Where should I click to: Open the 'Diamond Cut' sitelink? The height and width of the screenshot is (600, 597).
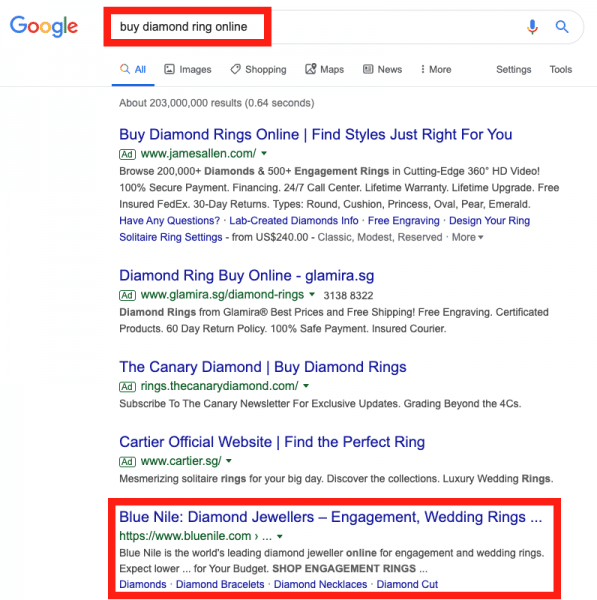pyautogui.click(x=407, y=584)
